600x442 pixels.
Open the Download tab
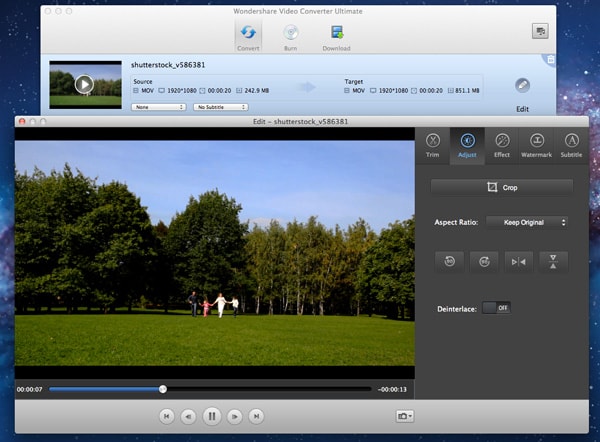[x=336, y=36]
